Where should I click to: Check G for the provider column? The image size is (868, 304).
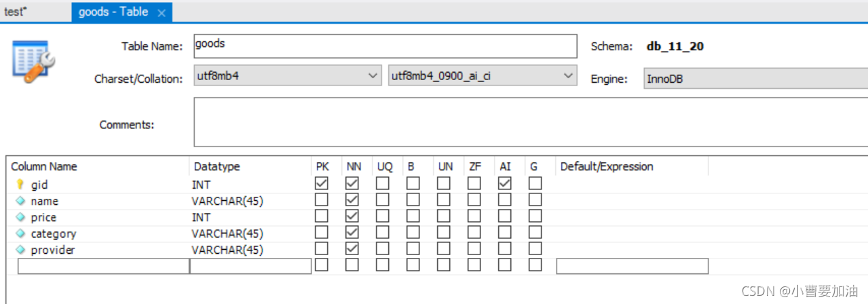pos(535,248)
